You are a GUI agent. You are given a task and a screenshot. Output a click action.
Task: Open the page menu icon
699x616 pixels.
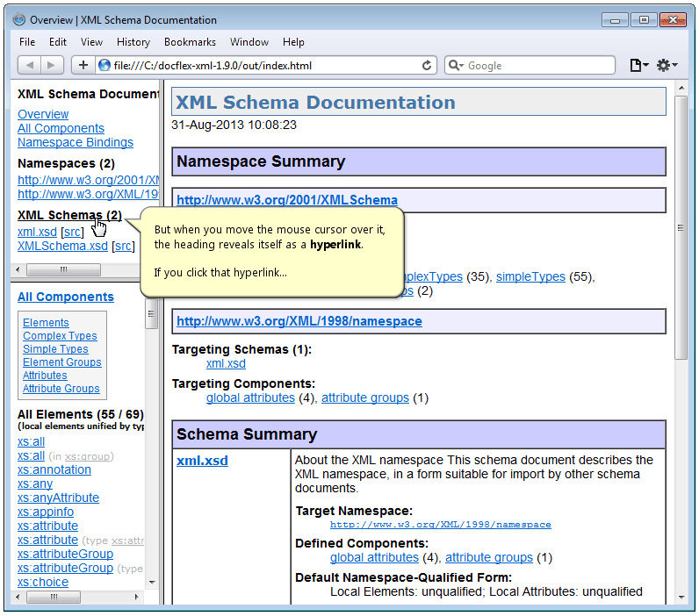tap(638, 65)
